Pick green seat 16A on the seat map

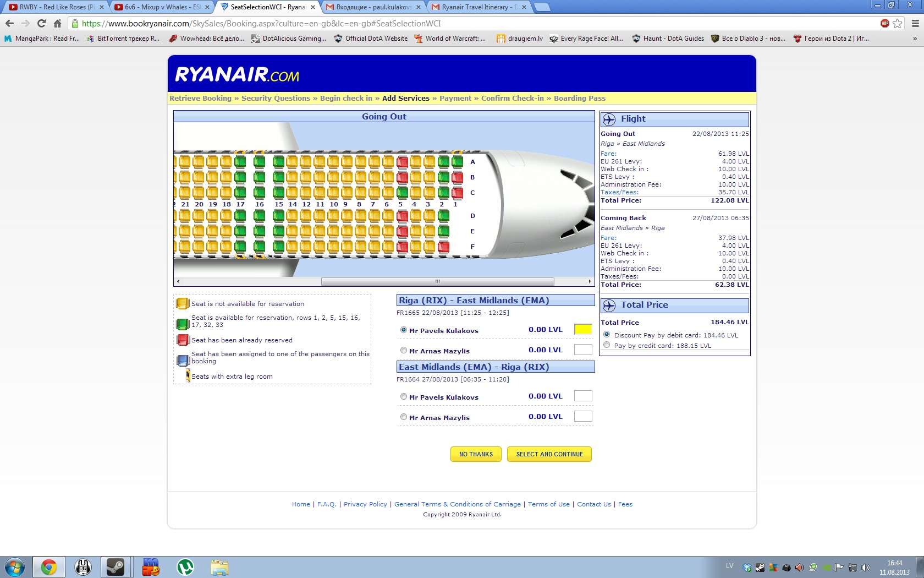[x=259, y=162]
